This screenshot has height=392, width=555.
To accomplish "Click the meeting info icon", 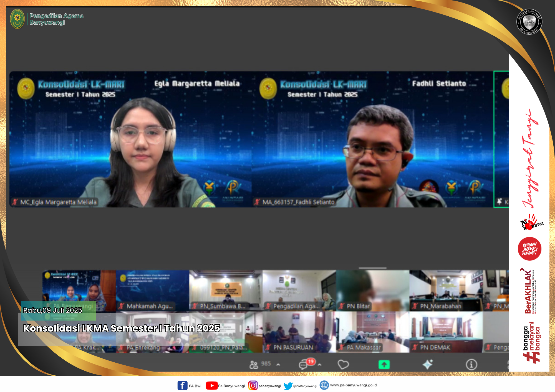I will tap(471, 365).
